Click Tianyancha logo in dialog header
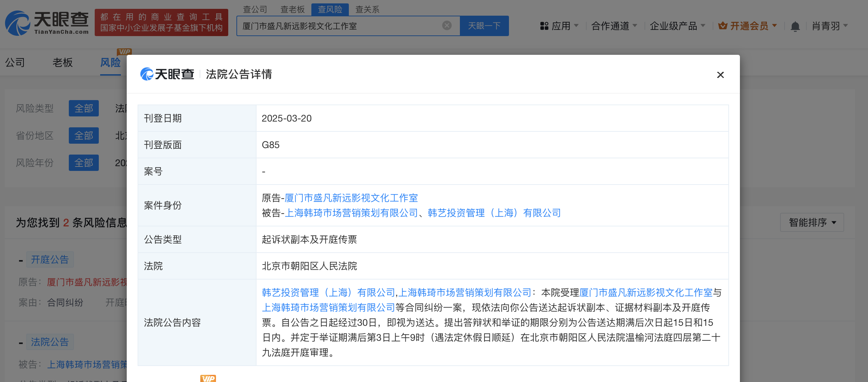868x382 pixels. click(167, 74)
